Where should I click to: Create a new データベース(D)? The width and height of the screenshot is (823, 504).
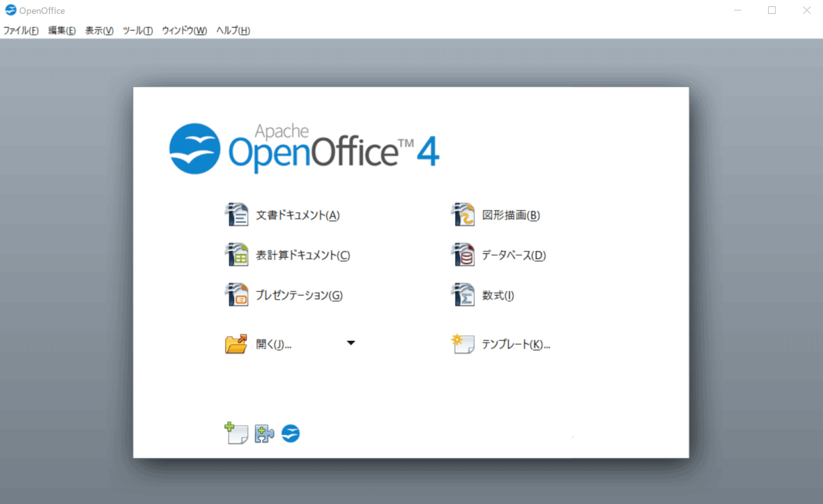pyautogui.click(x=514, y=255)
